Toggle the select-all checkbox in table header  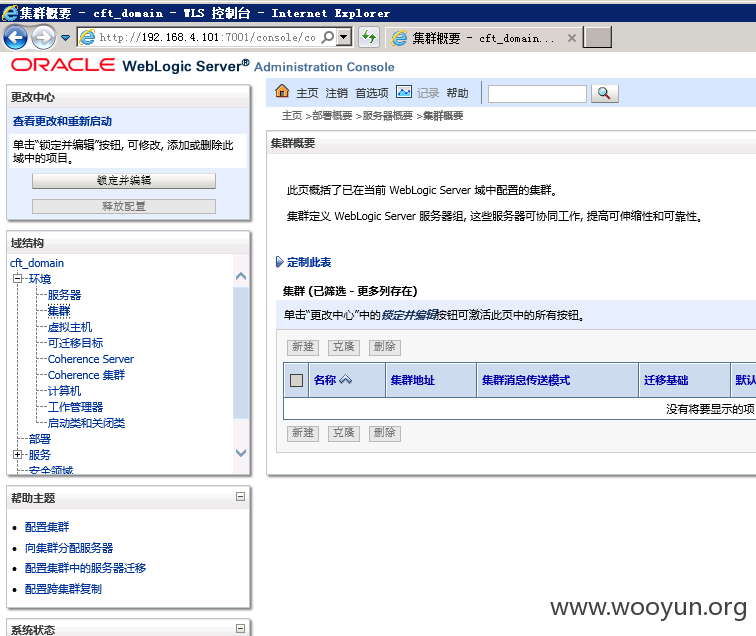297,380
